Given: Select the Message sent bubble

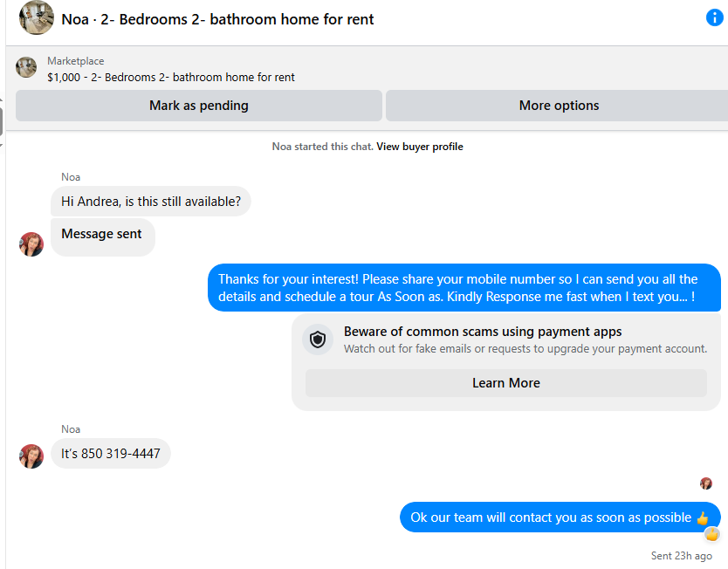Looking at the screenshot, I should click(x=103, y=237).
